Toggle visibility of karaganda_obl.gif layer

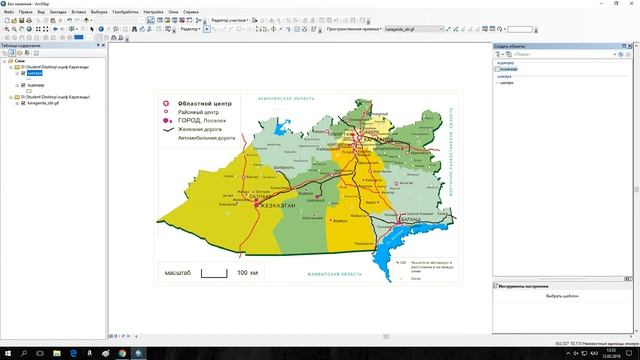(23, 103)
